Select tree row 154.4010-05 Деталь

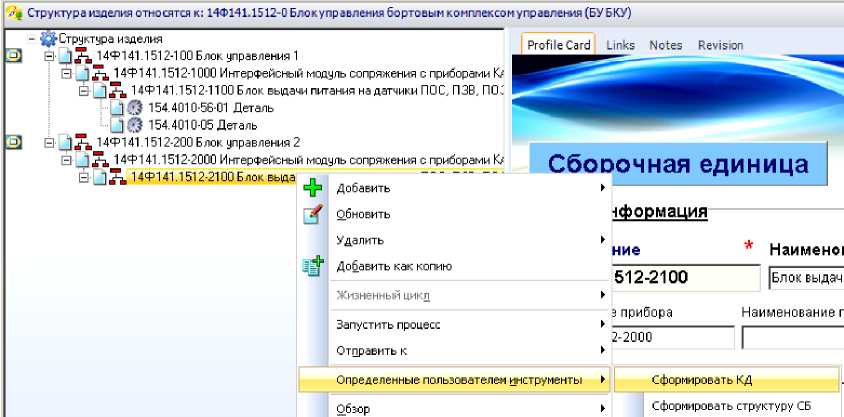(202, 125)
